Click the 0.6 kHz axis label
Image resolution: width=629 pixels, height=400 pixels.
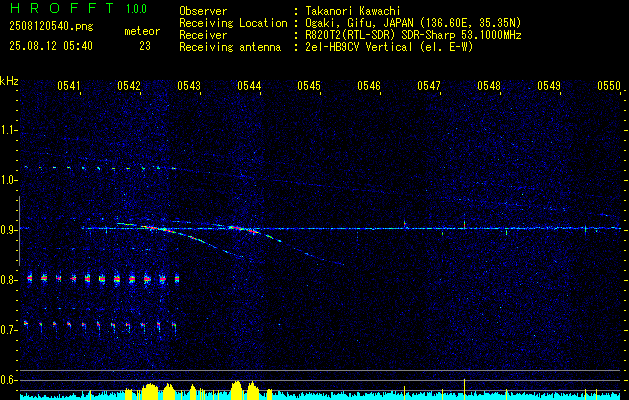[x=8, y=380]
